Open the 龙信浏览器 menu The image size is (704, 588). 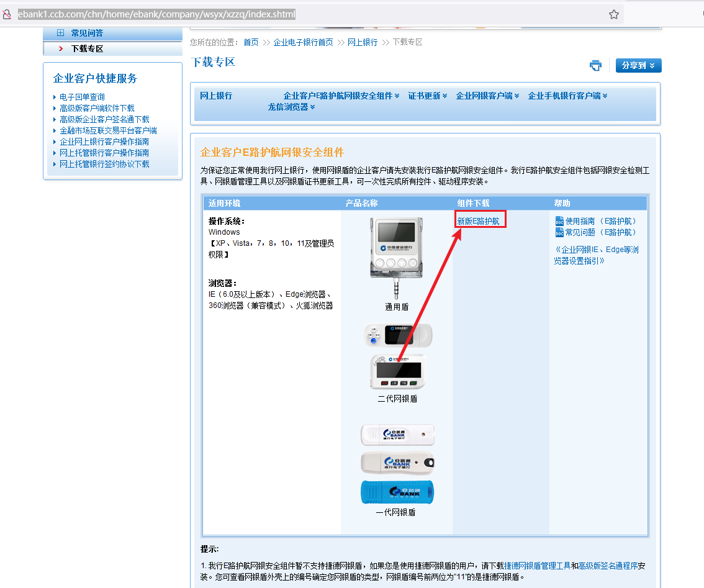pos(291,107)
